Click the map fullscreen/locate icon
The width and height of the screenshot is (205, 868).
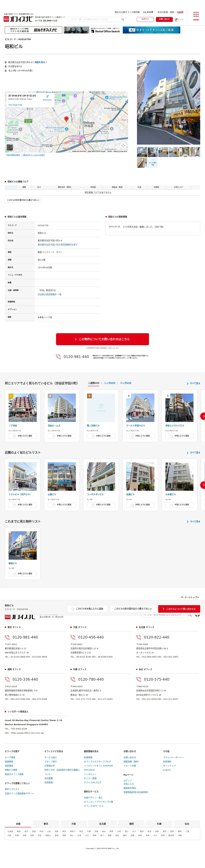(x=123, y=145)
